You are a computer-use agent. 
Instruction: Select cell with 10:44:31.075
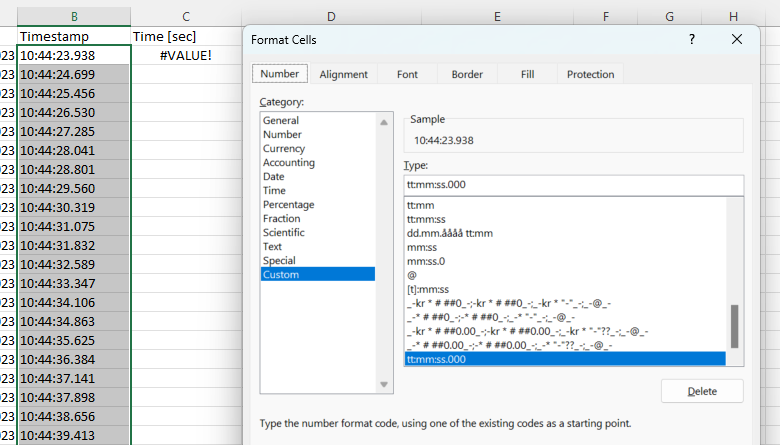[x=74, y=226]
